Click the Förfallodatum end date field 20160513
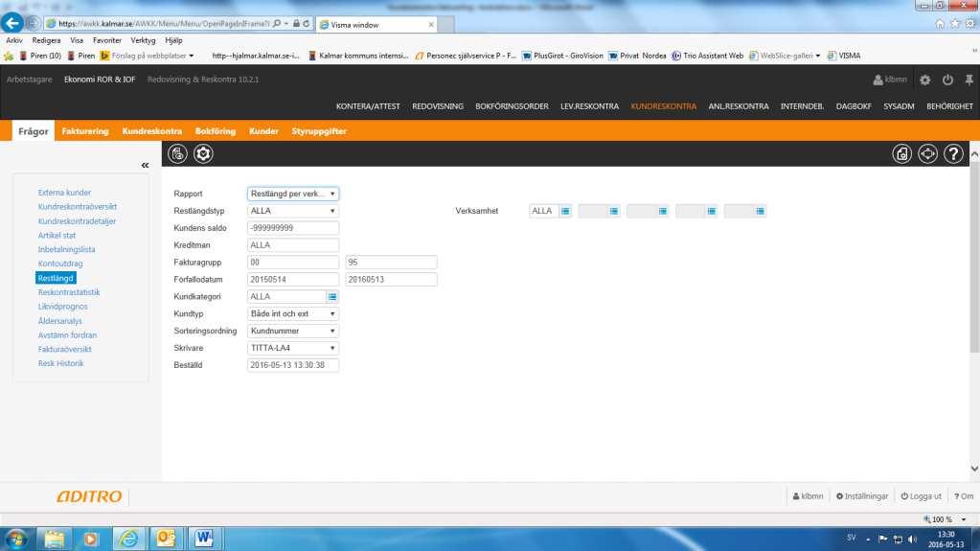The width and height of the screenshot is (980, 551). tap(391, 280)
